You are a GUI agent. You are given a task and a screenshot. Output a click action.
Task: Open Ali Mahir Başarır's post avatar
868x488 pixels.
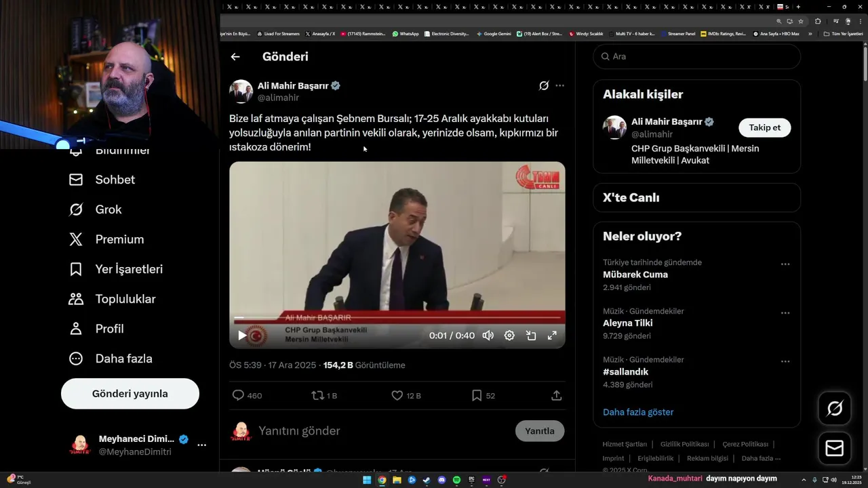click(241, 91)
